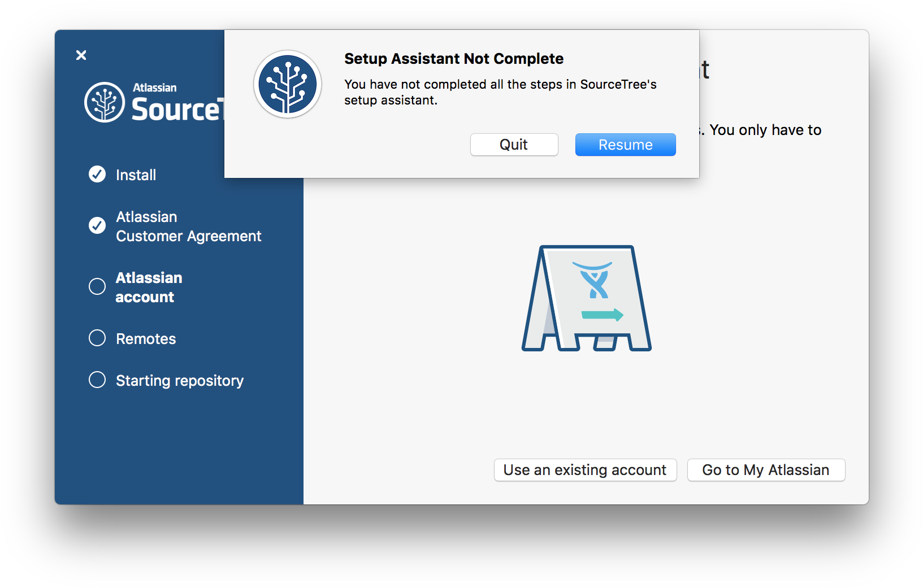Click the Starting repository step label
This screenshot has height=588, width=923.
[x=180, y=381]
